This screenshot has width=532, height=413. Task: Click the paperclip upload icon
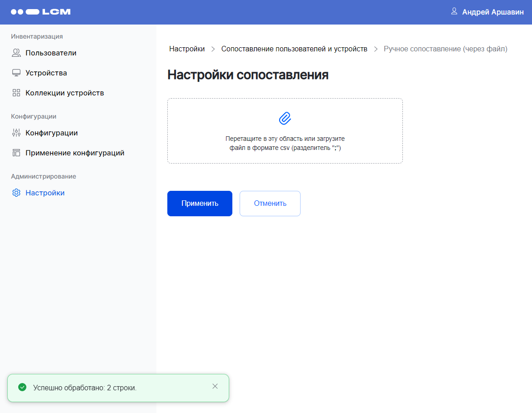285,118
